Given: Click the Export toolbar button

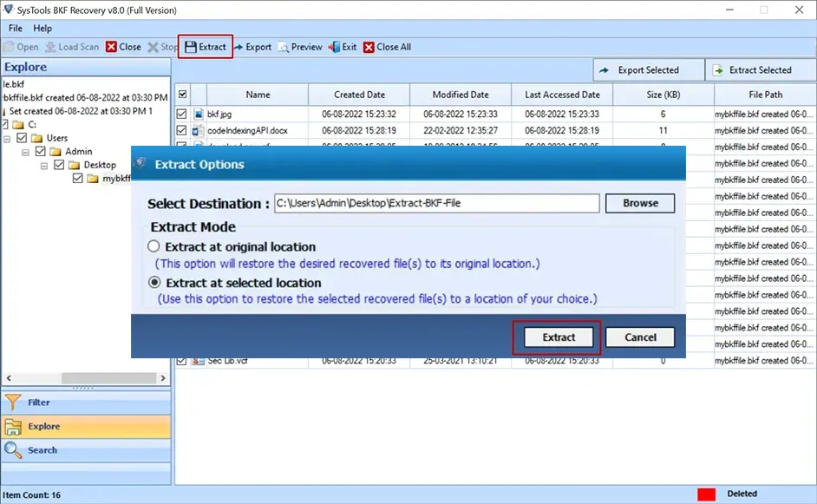Looking at the screenshot, I should tap(252, 47).
